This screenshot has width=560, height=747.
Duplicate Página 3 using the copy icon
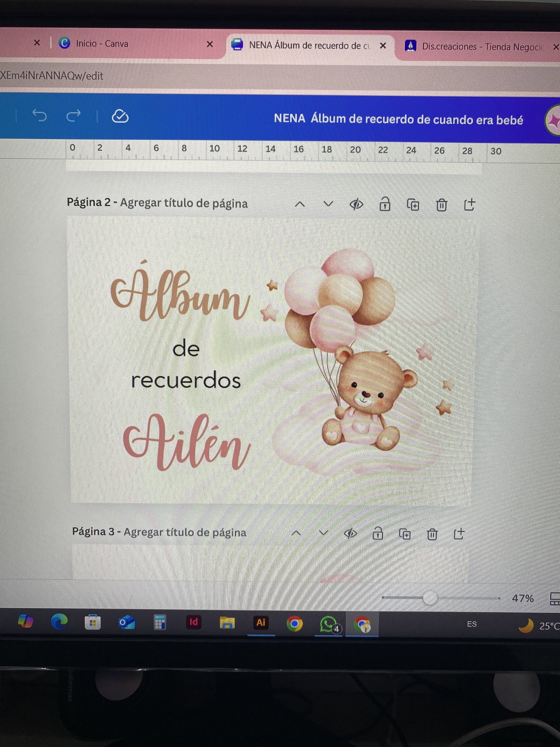pyautogui.click(x=405, y=534)
